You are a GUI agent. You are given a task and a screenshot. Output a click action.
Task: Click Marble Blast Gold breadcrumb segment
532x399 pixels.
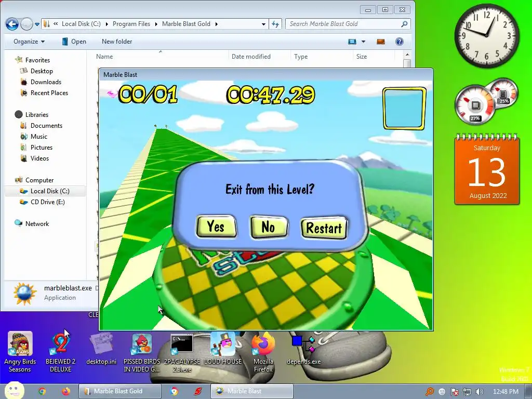[187, 24]
